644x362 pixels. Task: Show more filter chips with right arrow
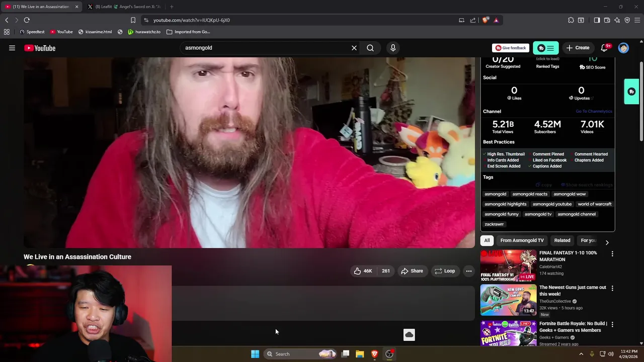(607, 242)
